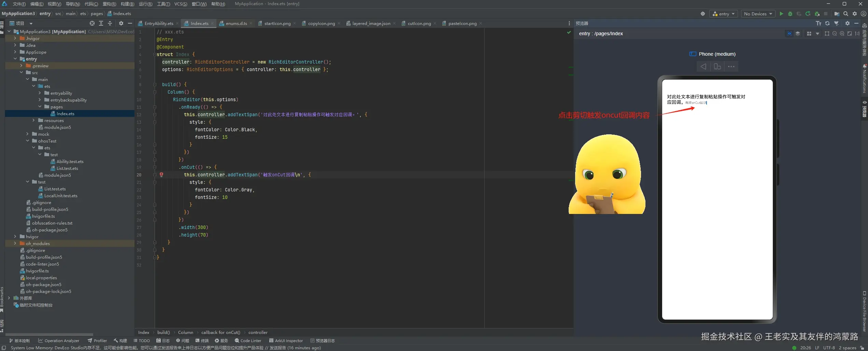Refresh the previewer
The width and height of the screenshot is (868, 351).
tap(827, 23)
